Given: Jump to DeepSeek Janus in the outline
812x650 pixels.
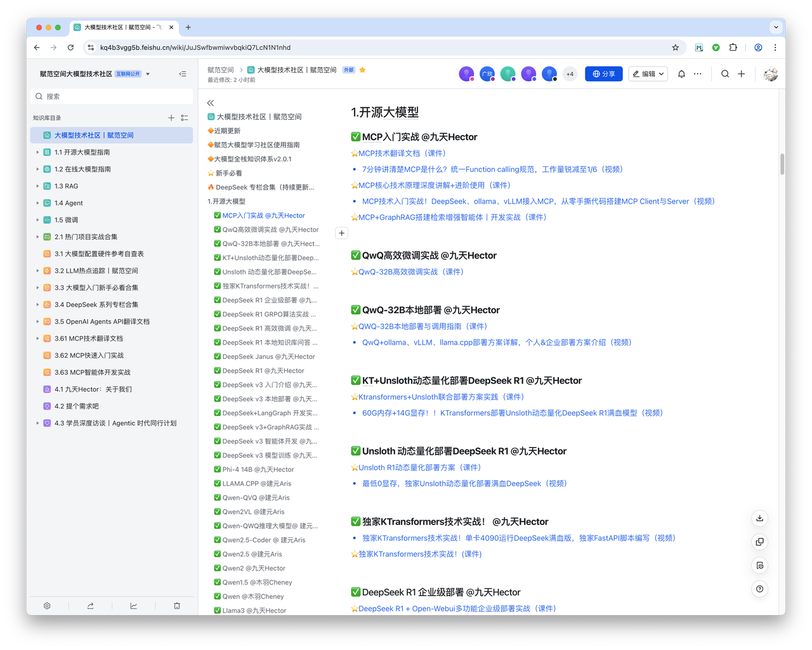Looking at the screenshot, I should point(265,356).
